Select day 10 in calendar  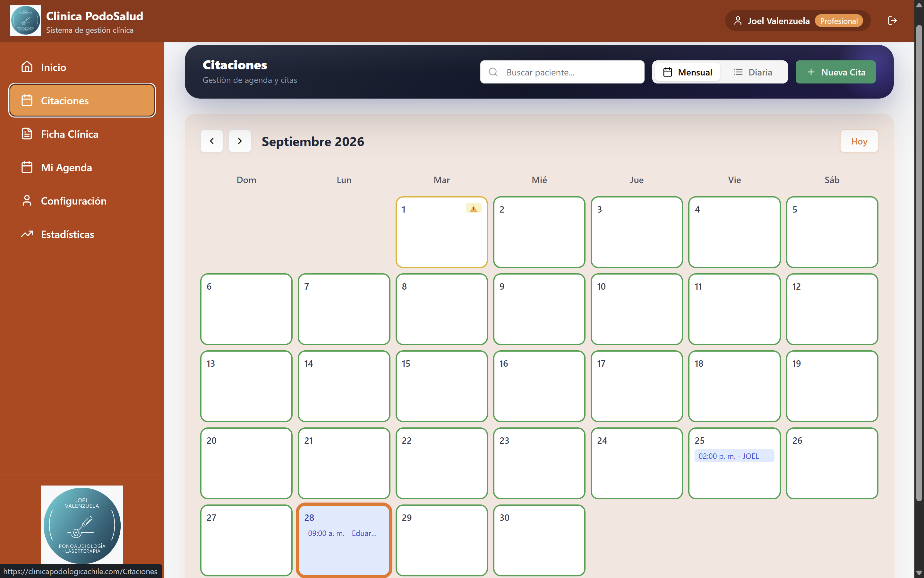point(637,309)
